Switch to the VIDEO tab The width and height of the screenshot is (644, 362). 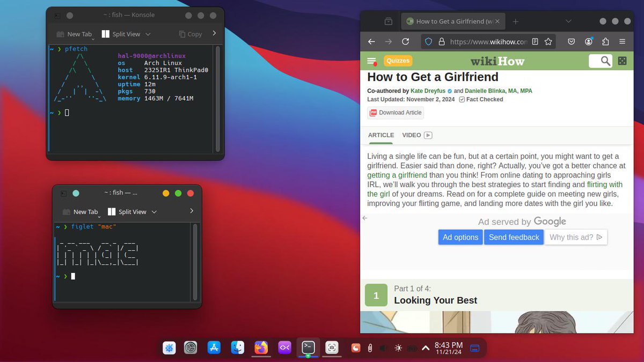point(417,135)
